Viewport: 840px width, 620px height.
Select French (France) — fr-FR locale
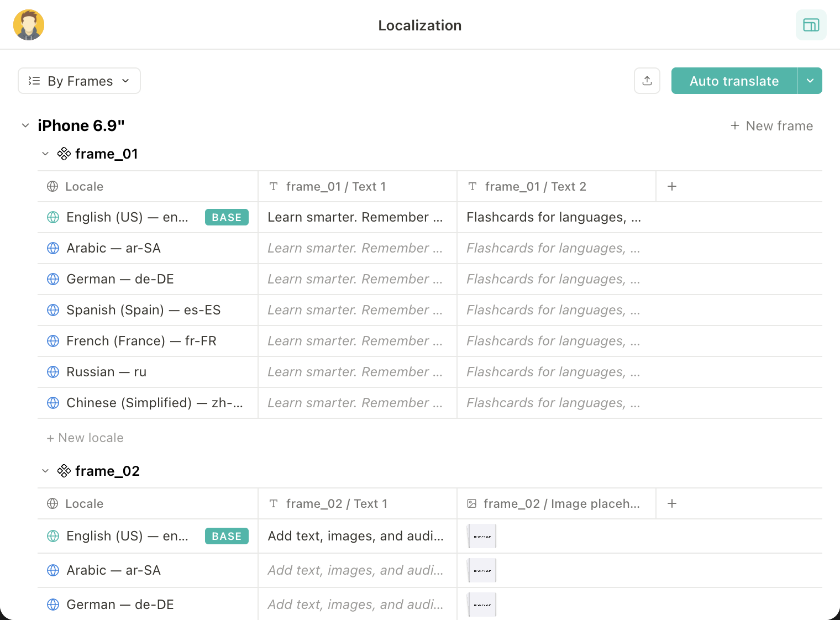tap(148, 341)
